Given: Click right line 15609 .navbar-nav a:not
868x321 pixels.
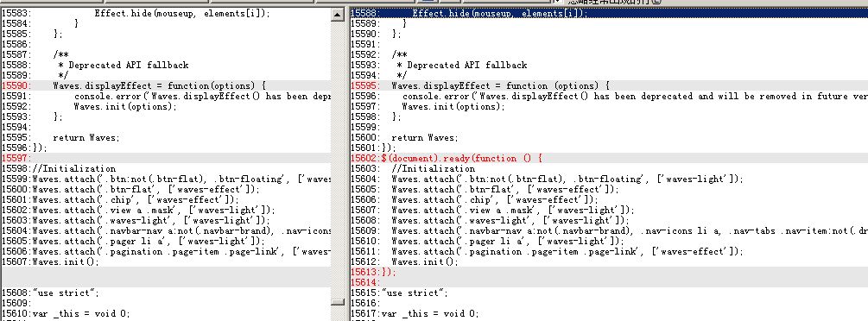Looking at the screenshot, I should click(x=609, y=230).
